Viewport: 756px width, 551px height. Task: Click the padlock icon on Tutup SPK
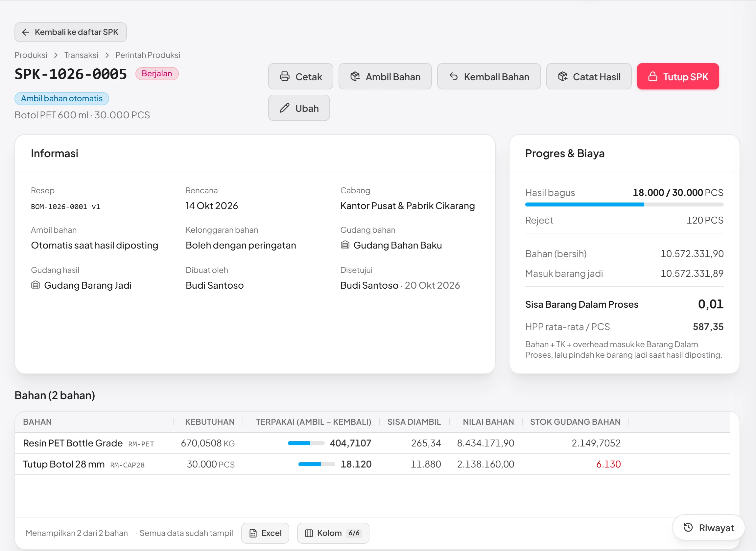click(x=652, y=76)
